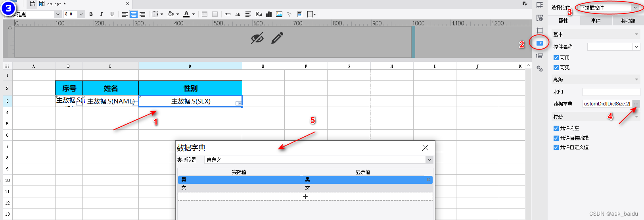Toggle hidden-eye icon in header area
This screenshot has width=644, height=220.
(257, 38)
